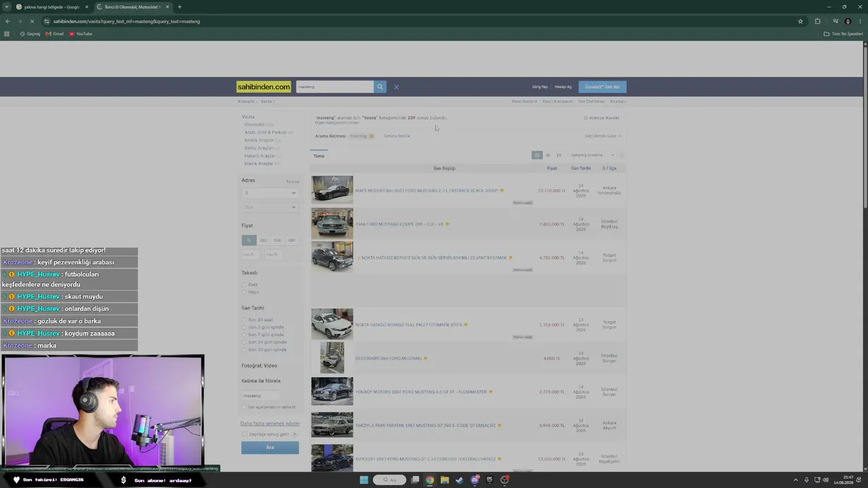Open the Yeniköy Motors 2007 Mustang listing
This screenshot has width=868, height=488.
coord(421,392)
